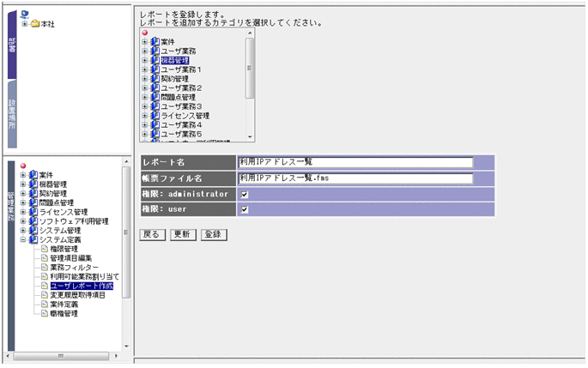Switch to the 設置場所 vertical tab
Image resolution: width=588 pixels, height=368 pixels.
click(x=12, y=114)
